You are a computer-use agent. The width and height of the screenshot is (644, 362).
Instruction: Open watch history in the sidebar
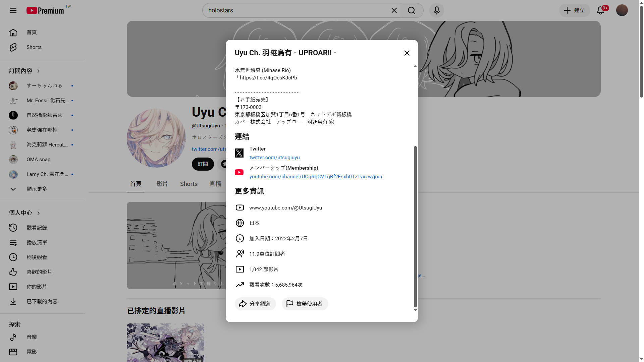click(37, 228)
